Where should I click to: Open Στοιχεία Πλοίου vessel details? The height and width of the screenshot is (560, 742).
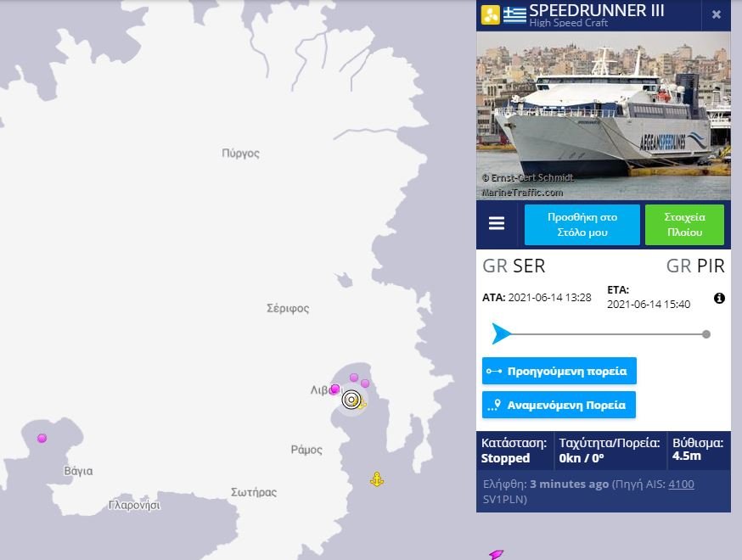pyautogui.click(x=684, y=225)
